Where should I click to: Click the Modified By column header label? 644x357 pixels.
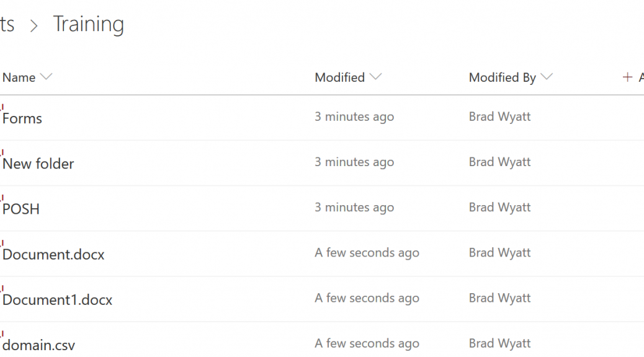(503, 77)
